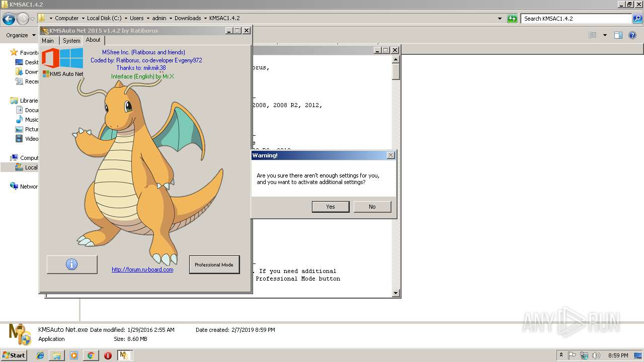
Task: Expand the Users breadcrumb arrow
Action: coord(148,18)
